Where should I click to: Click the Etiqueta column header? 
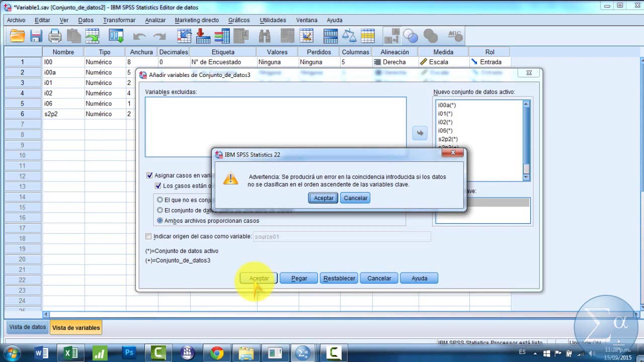click(x=223, y=52)
